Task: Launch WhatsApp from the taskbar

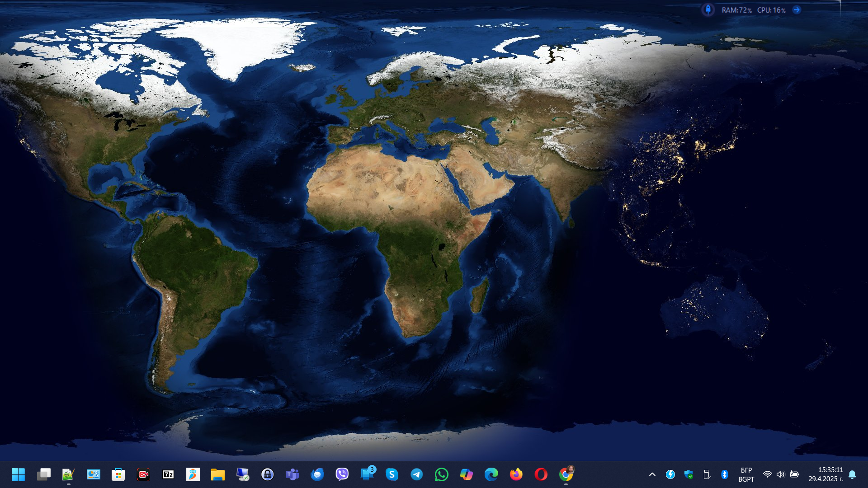Action: [x=442, y=474]
